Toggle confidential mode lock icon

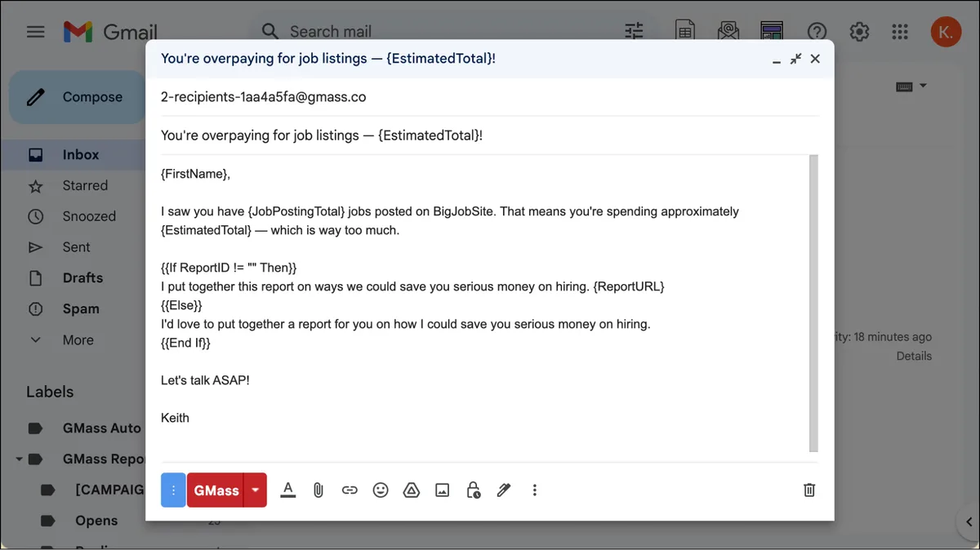coord(473,490)
